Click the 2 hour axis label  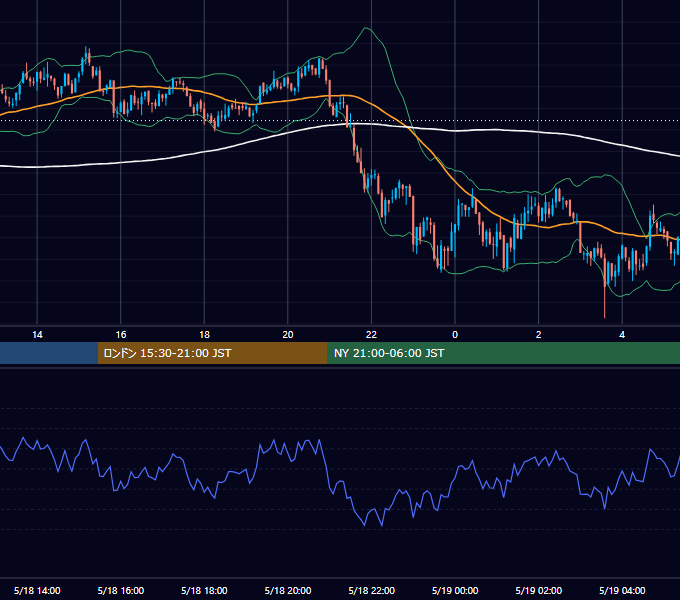(539, 335)
